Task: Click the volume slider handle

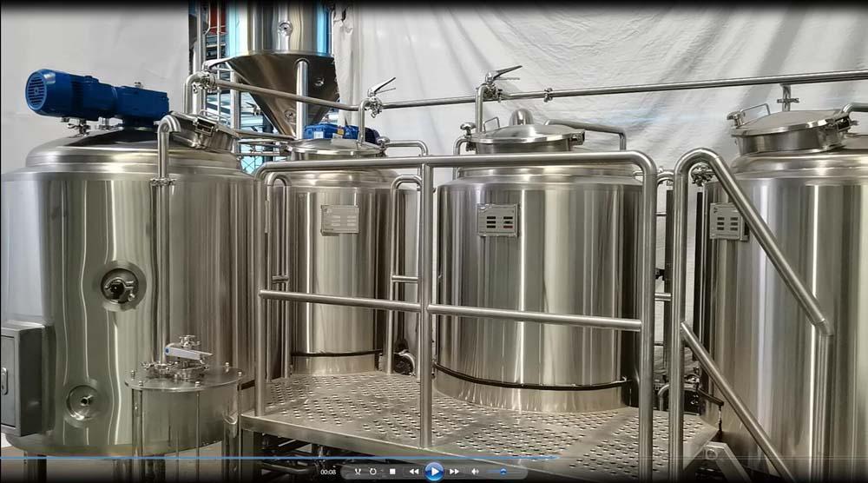Action: tap(503, 472)
